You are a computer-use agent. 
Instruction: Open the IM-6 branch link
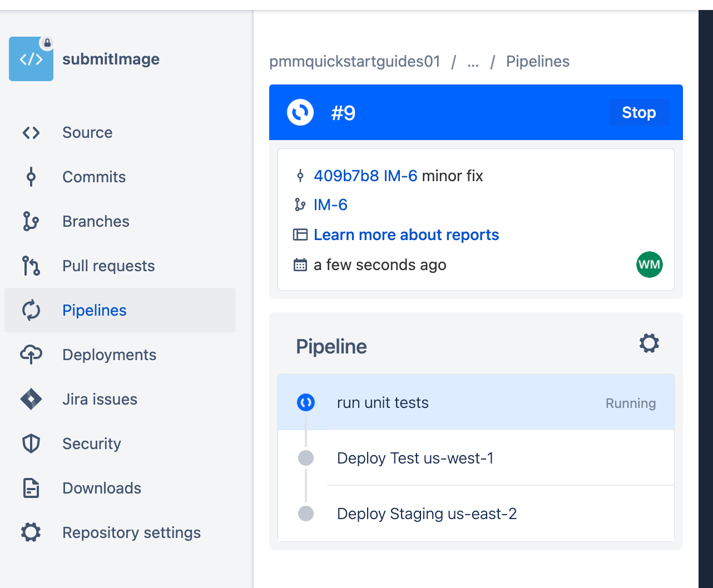pos(331,205)
